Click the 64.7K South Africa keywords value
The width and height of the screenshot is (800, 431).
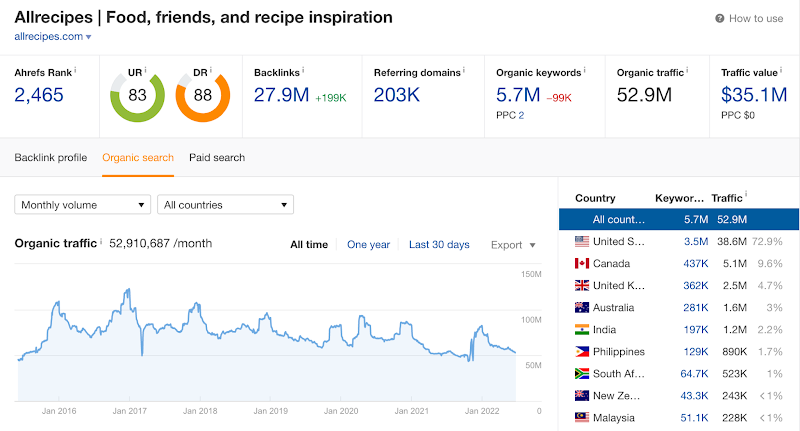[694, 373]
